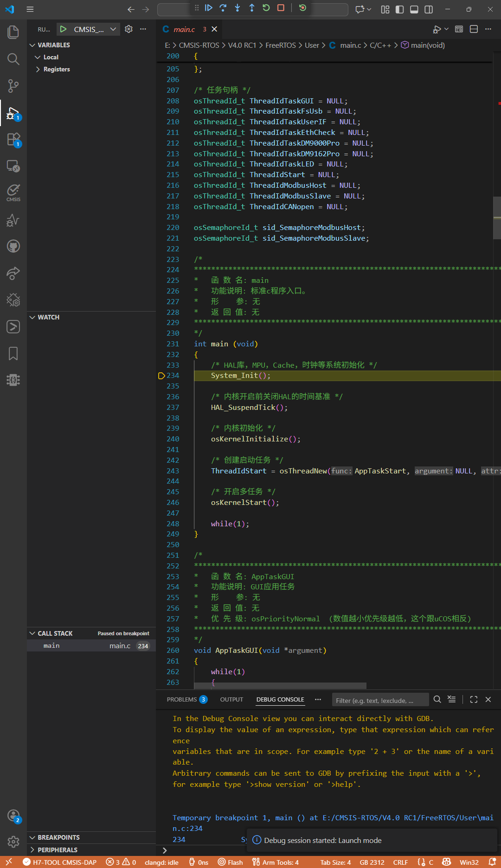Screen dimensions: 501x868
Task: Open Source Control view in activity bar
Action: pos(13,86)
